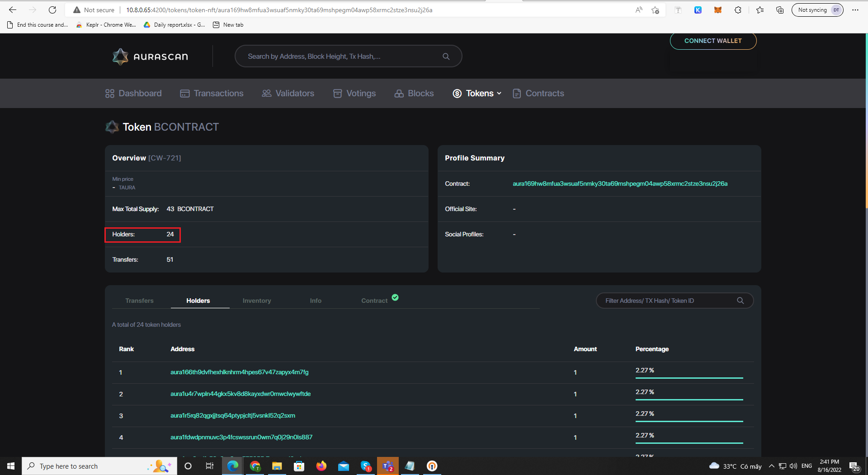
Task: Open the Info tab
Action: (316, 301)
